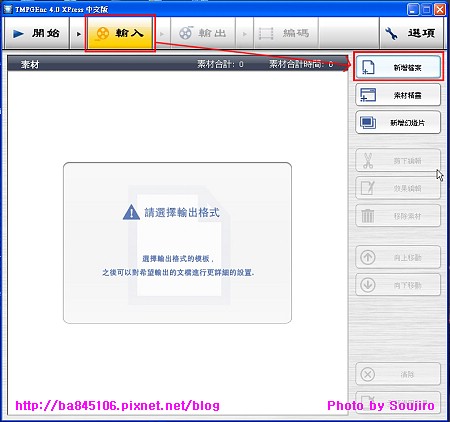
Task: Minimize the TMPGEnc 4.0 XPress window
Action: [413, 9]
